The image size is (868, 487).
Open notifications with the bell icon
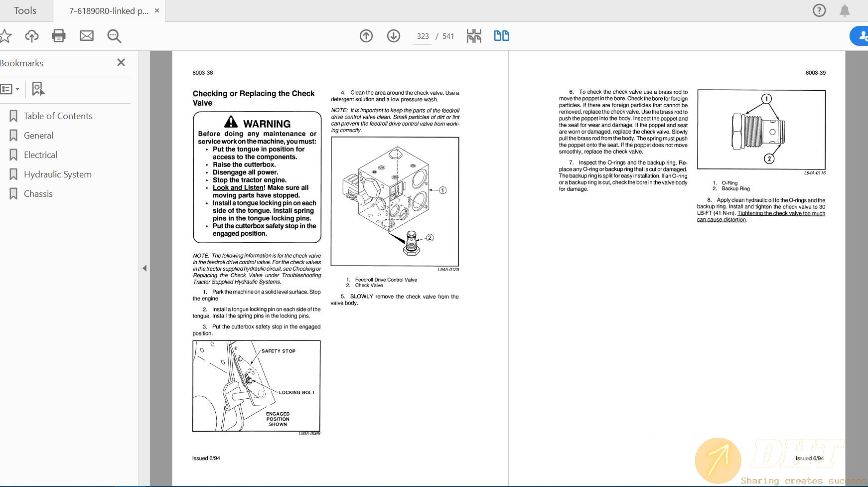844,10
